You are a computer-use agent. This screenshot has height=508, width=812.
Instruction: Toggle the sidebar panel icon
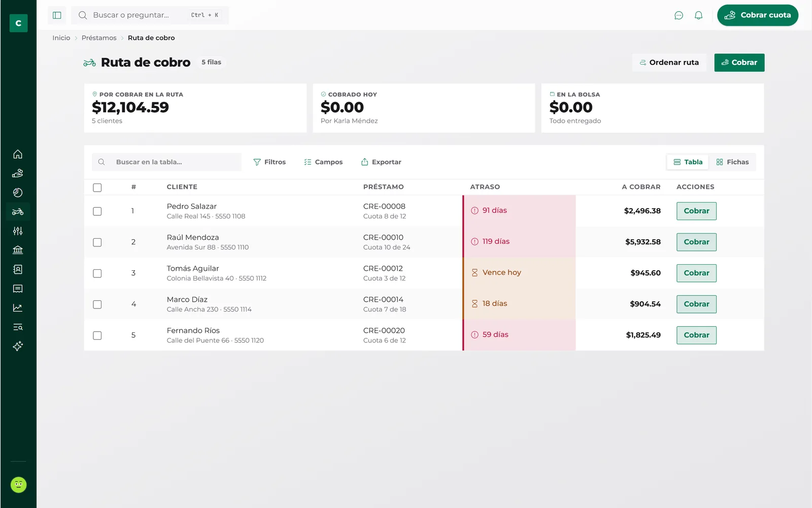pos(57,15)
